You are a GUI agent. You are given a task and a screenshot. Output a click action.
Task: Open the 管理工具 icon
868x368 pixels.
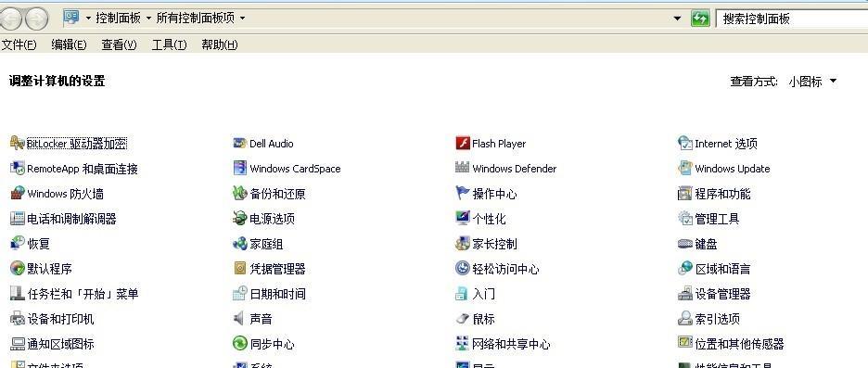(684, 219)
